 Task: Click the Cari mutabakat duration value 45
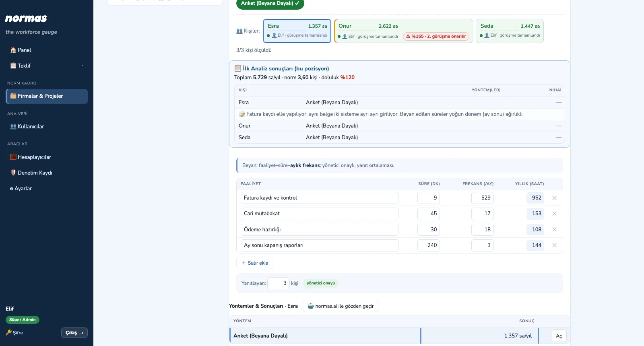pos(429,214)
